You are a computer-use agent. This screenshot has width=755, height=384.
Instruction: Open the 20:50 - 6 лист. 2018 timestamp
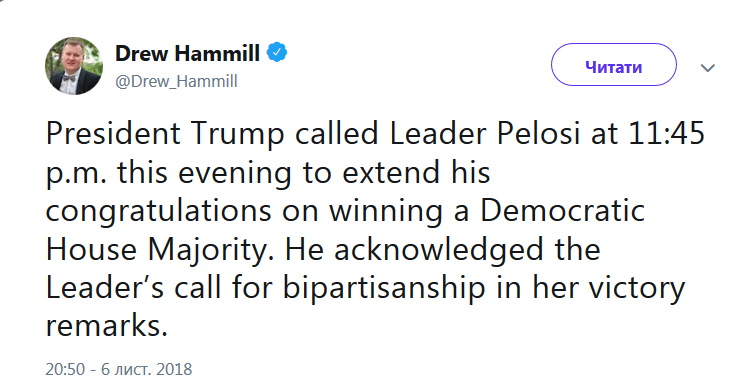coord(119,369)
